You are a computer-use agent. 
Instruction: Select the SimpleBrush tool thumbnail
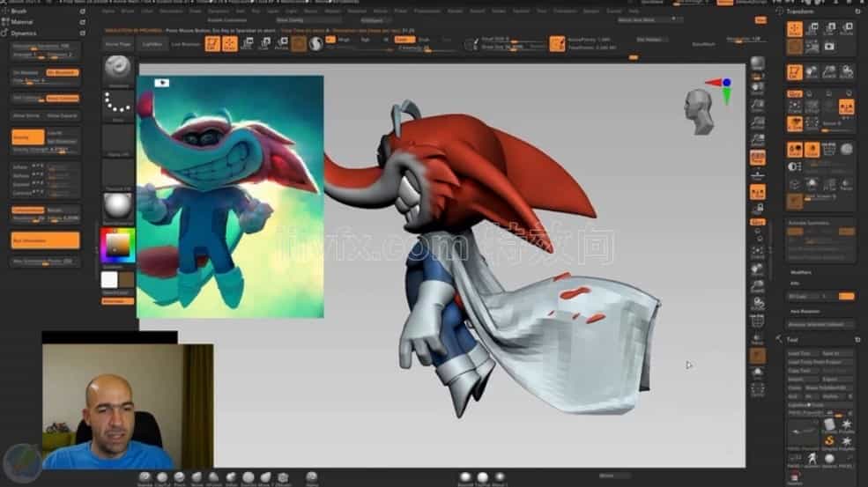pyautogui.click(x=829, y=441)
